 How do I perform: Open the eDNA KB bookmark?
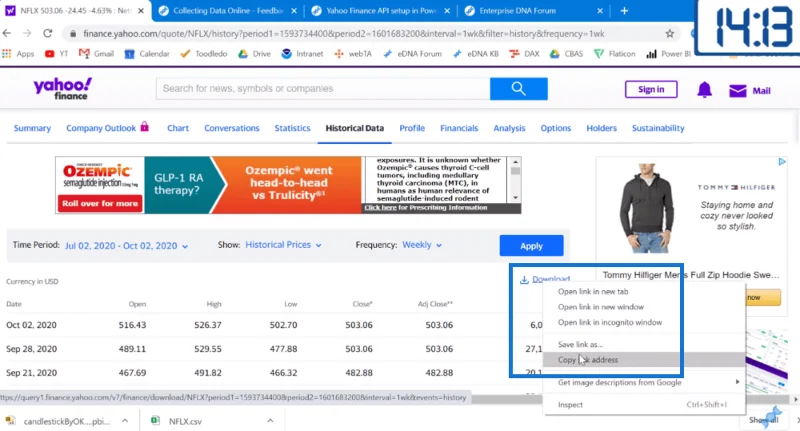tap(476, 54)
